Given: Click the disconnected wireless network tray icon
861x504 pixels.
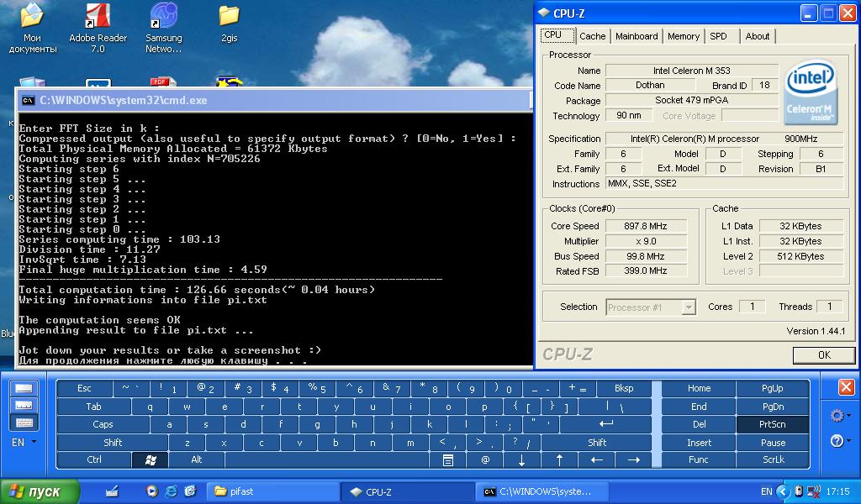Looking at the screenshot, I should point(814,491).
